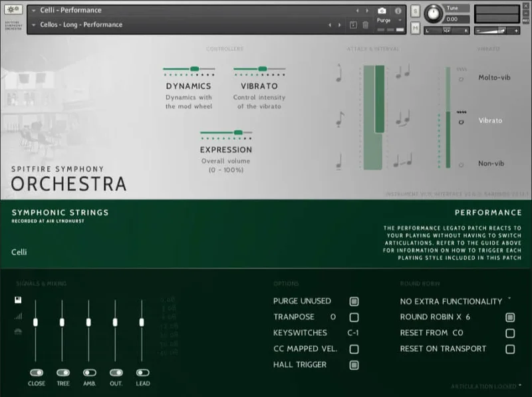Click the slurred two-note legato icon
Screen dimensions: 532x397
click(x=403, y=118)
